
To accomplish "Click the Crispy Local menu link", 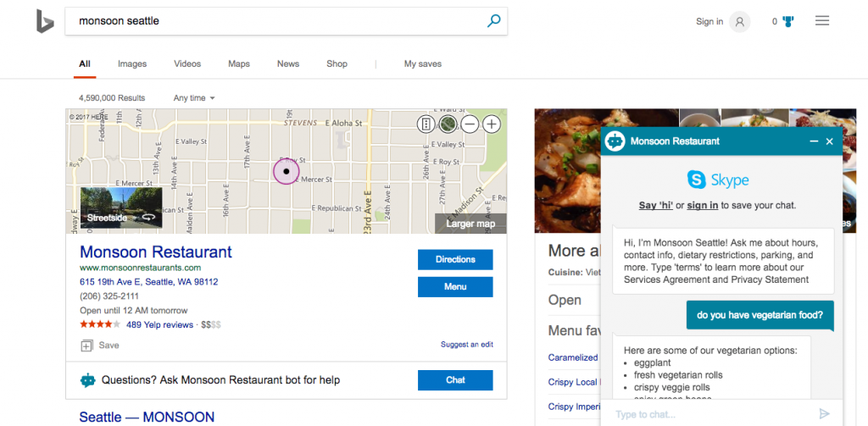I will (x=573, y=382).
